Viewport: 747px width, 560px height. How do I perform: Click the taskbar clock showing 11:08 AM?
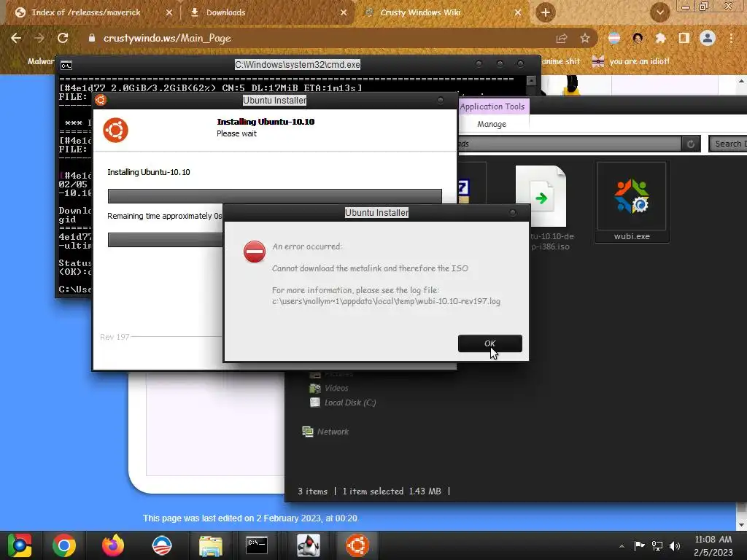click(x=713, y=545)
